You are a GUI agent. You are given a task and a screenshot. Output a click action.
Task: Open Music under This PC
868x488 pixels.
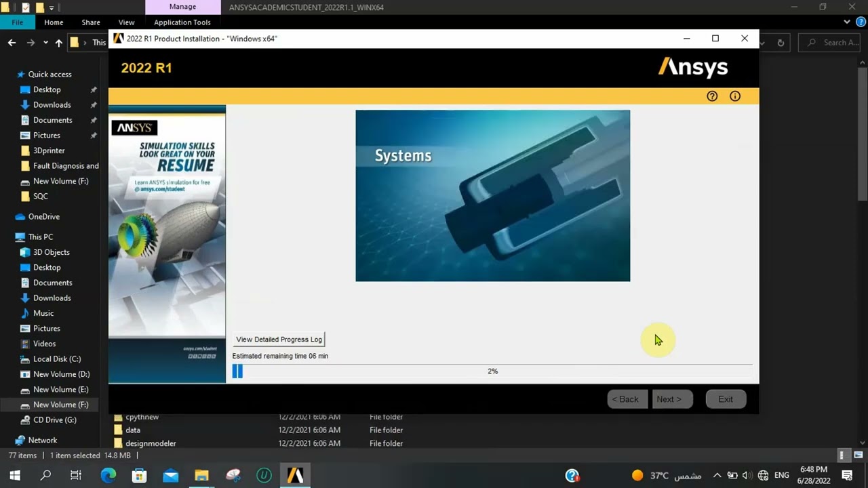click(43, 313)
